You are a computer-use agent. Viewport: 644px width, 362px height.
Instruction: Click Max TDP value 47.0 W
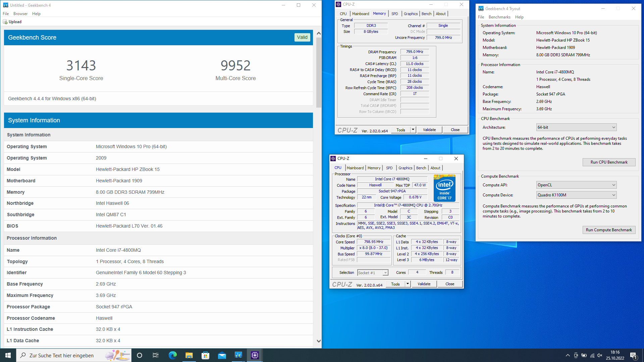(420, 185)
